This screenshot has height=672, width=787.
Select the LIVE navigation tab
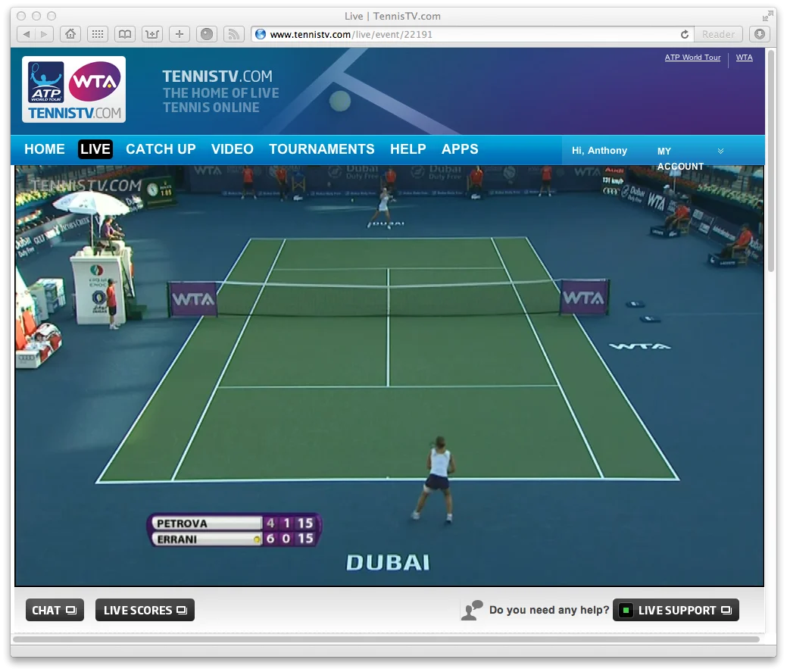(95, 149)
